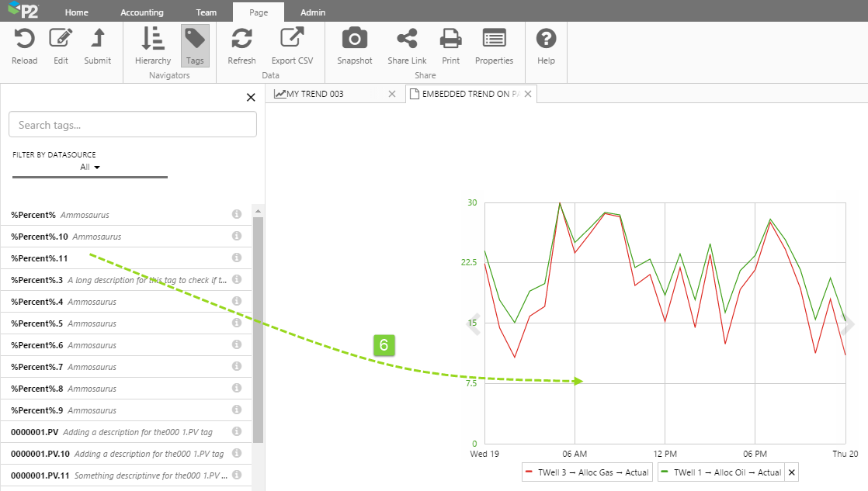Export data using Export CSV
The image size is (868, 491).
pyautogui.click(x=292, y=39)
